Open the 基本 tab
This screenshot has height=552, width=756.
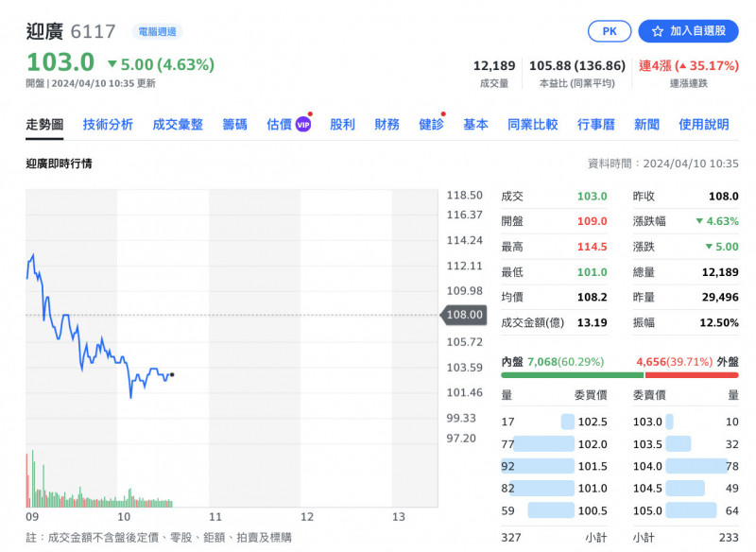[x=475, y=125]
